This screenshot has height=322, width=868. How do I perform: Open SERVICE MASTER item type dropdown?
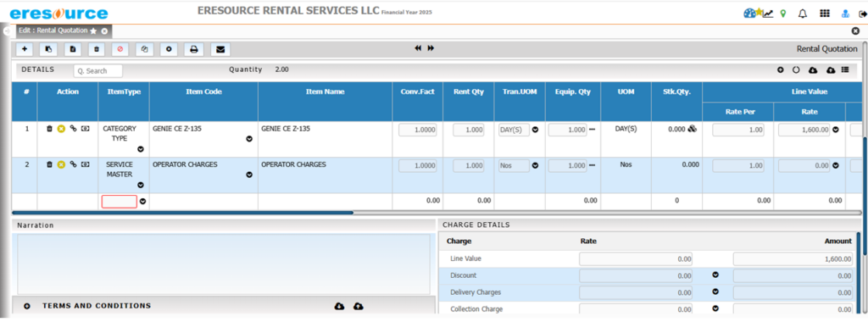point(141,185)
